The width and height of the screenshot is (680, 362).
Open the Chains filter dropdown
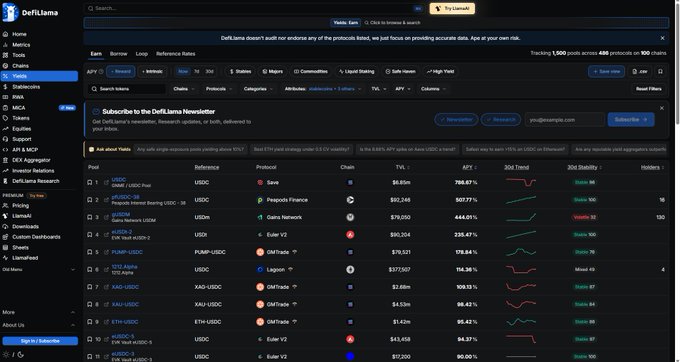click(x=184, y=89)
